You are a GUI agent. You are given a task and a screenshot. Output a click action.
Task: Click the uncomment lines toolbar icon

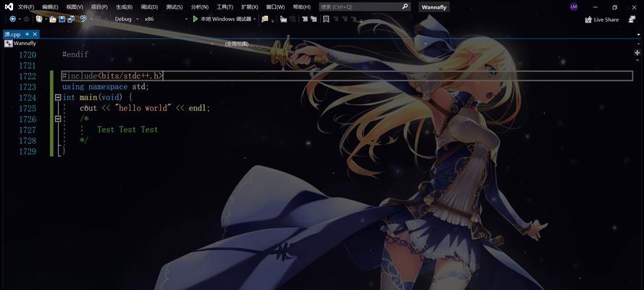[314, 19]
